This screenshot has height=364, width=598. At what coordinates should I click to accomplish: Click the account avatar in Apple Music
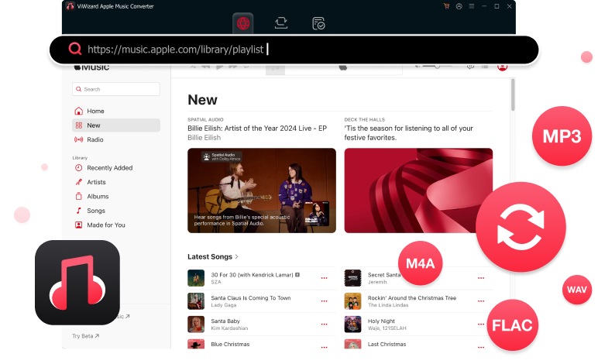click(502, 67)
